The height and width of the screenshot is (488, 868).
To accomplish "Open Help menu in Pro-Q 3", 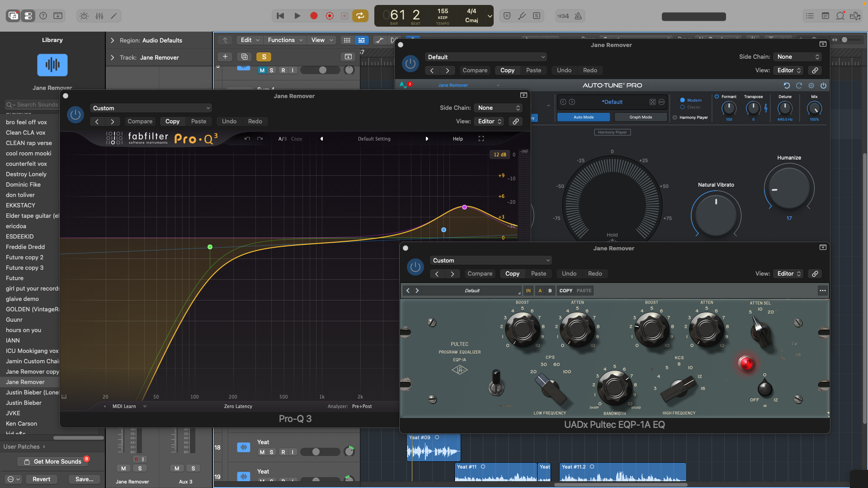I will tap(458, 139).
